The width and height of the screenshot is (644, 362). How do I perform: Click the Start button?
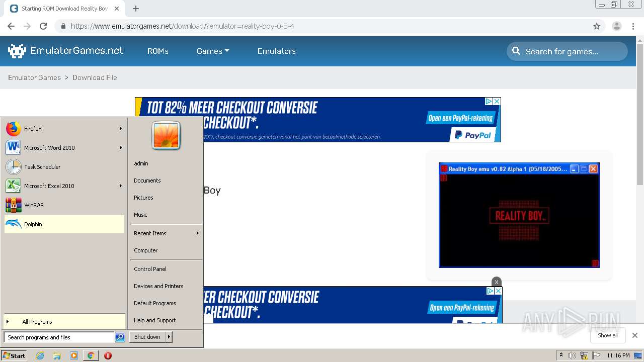point(14,355)
